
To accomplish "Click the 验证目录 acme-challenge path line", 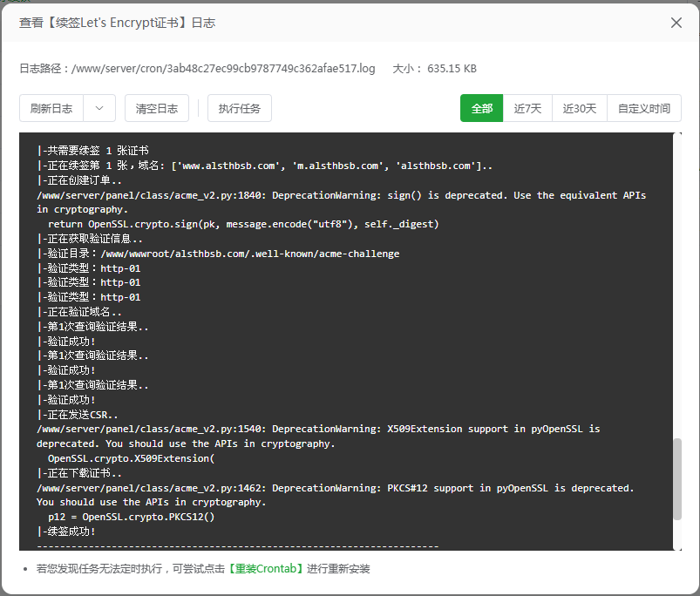I will tap(218, 254).
